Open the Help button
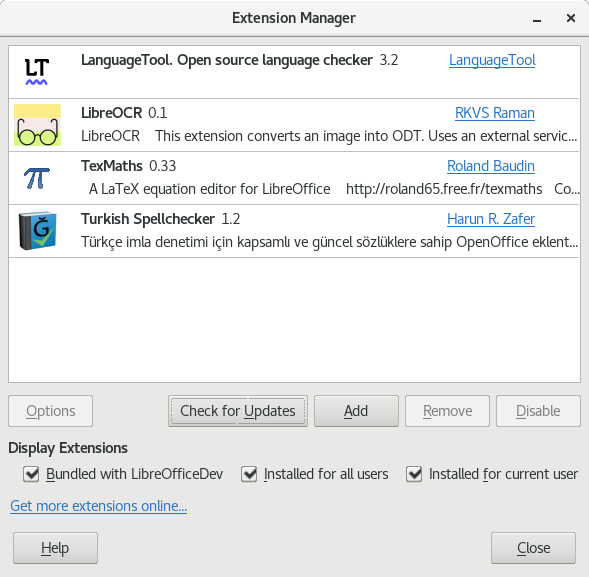Image resolution: width=589 pixels, height=577 pixels. click(55, 548)
